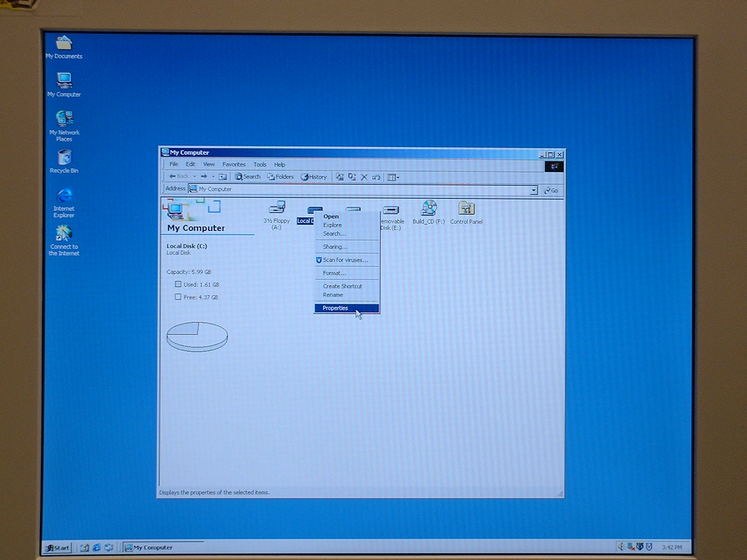The width and height of the screenshot is (747, 560).
Task: Open the Control Panel icon
Action: [466, 209]
